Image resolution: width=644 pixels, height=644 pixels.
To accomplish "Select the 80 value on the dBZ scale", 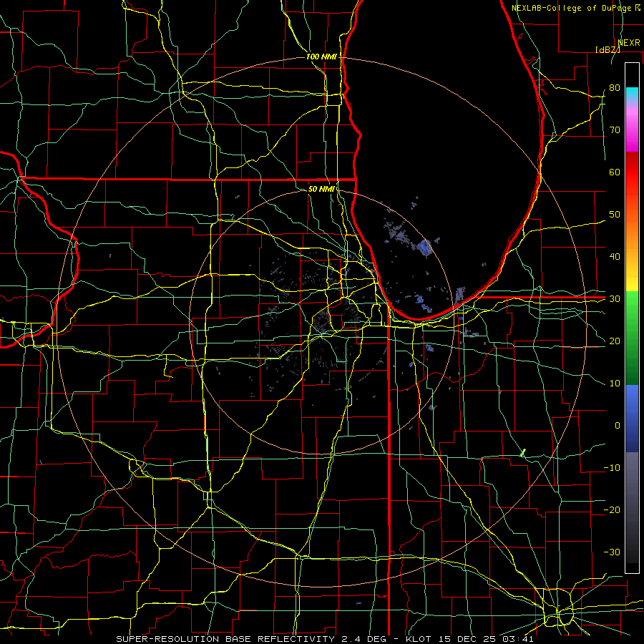I will click(615, 87).
